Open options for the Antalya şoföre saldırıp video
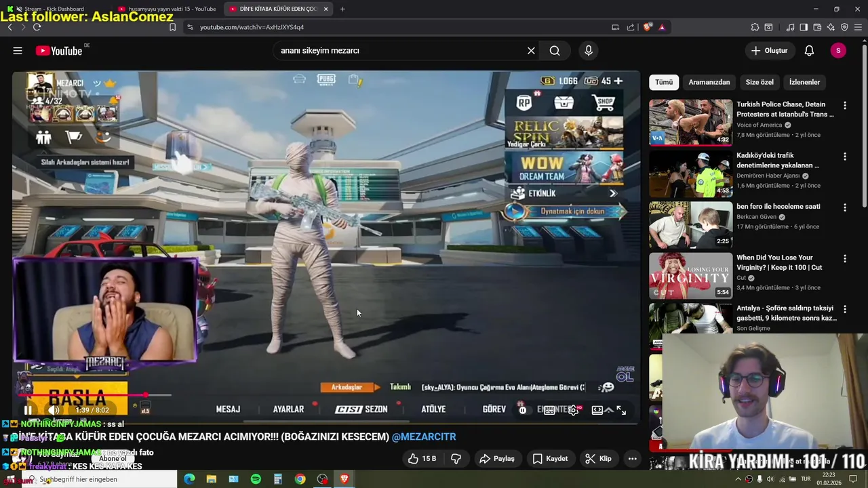Image resolution: width=868 pixels, height=488 pixels. (845, 310)
